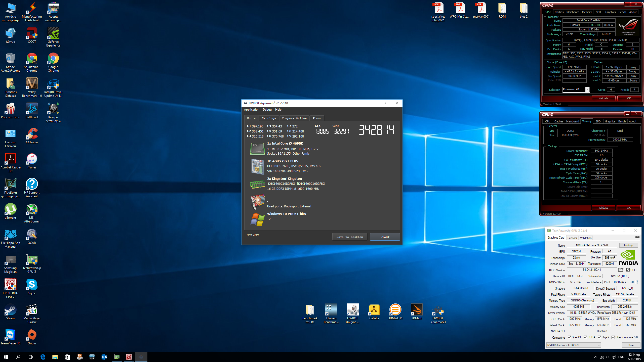
Task: Switch to the About tab in Aquamark
Action: 317,118
